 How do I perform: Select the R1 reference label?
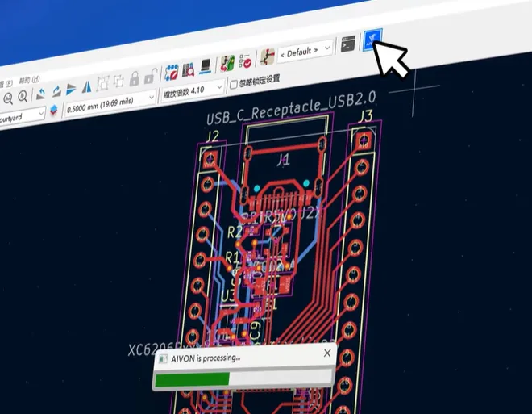pyautogui.click(x=232, y=257)
